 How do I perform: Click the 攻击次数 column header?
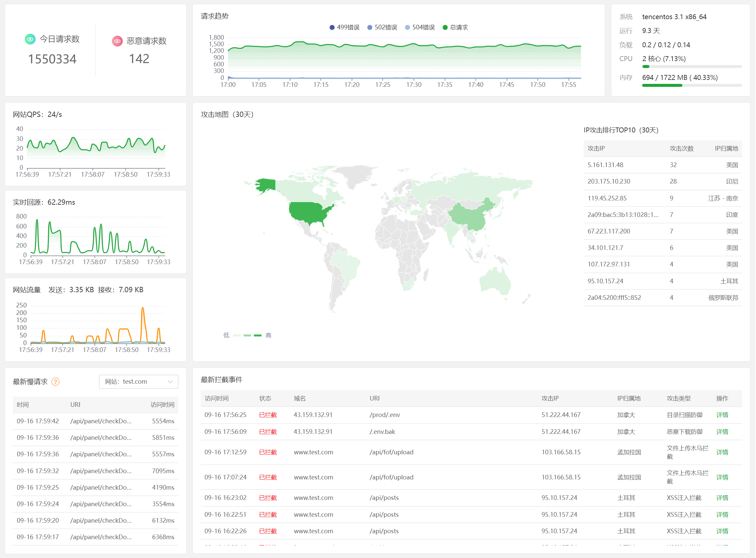coord(682,149)
